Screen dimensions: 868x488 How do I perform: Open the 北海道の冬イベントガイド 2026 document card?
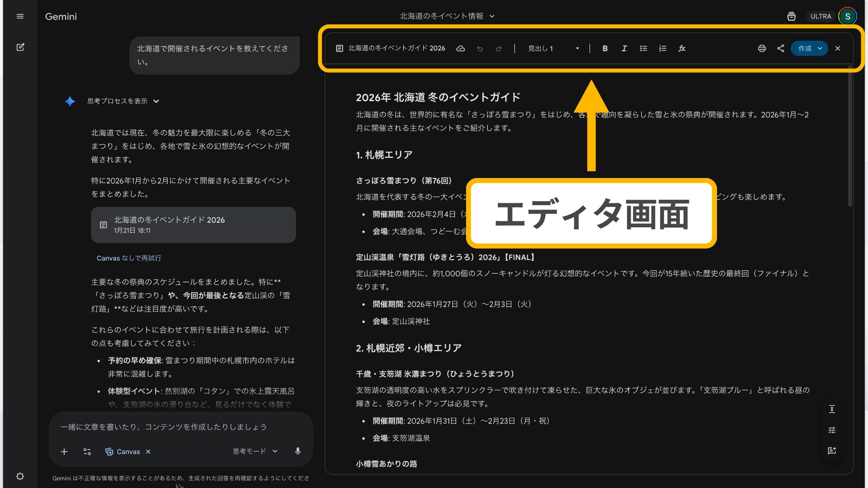click(193, 225)
